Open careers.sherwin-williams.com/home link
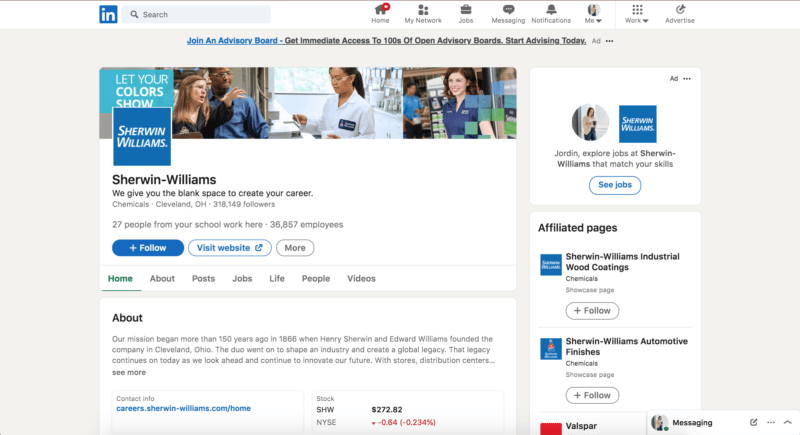 (x=183, y=408)
